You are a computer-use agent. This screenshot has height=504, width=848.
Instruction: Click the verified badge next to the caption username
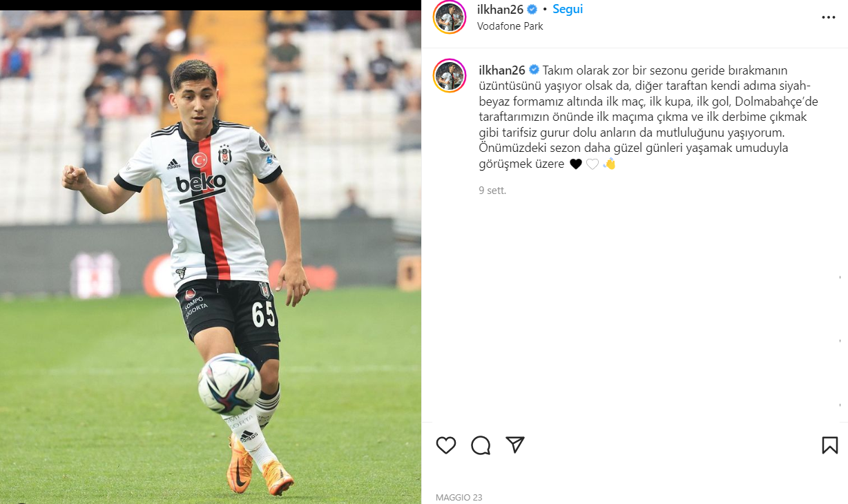534,70
